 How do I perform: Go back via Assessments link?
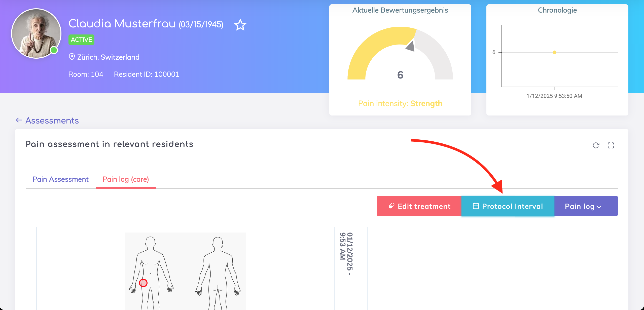pyautogui.click(x=52, y=121)
